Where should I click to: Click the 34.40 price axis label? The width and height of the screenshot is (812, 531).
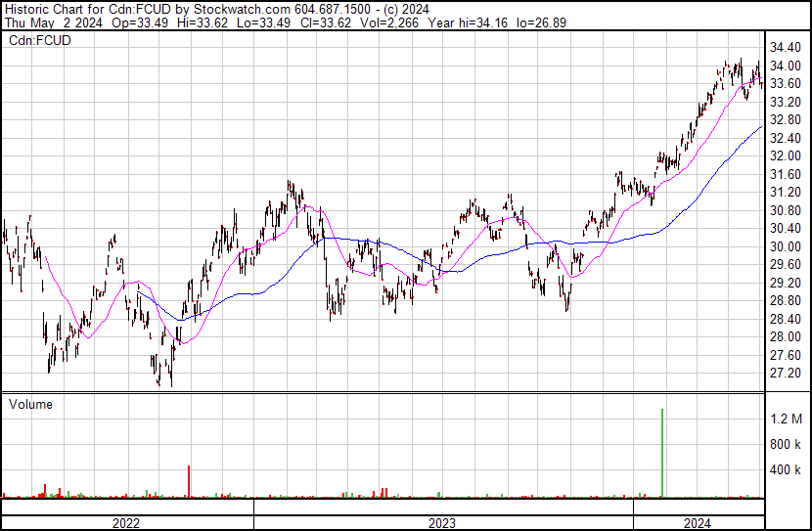[786, 48]
